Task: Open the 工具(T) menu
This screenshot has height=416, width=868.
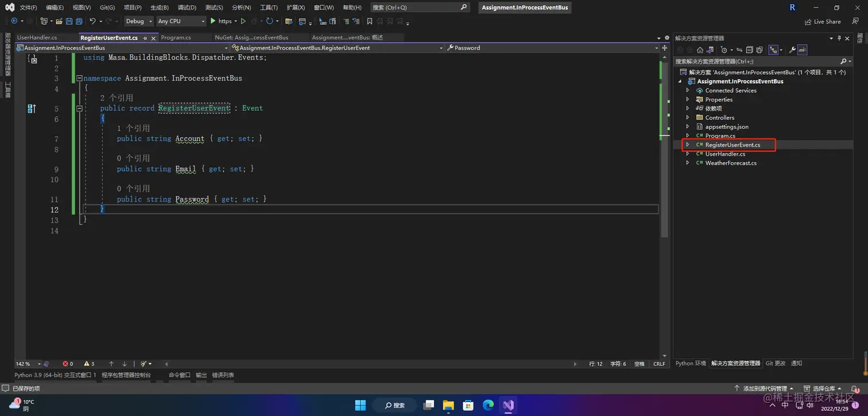Action: coord(269,7)
